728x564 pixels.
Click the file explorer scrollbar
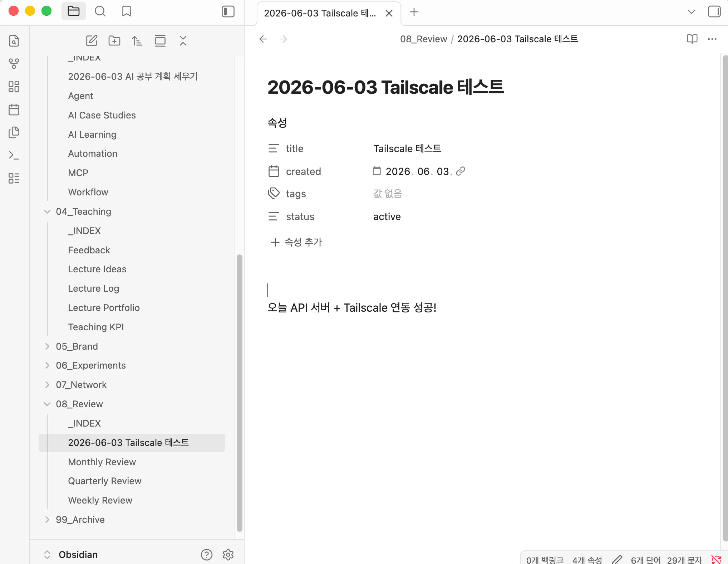240,393
